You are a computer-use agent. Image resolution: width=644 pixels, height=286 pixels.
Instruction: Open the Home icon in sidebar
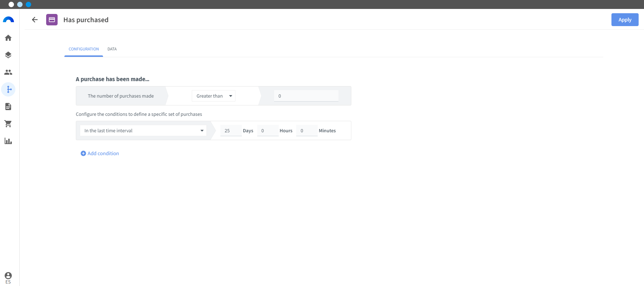pyautogui.click(x=8, y=38)
